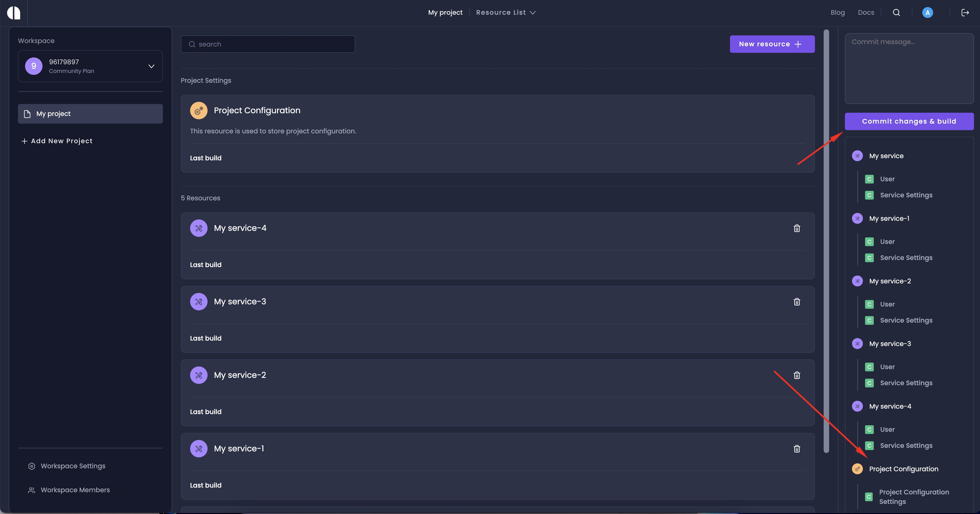Click the My service-4 purple service icon
Screen dimensions: 980x514
pyautogui.click(x=199, y=228)
